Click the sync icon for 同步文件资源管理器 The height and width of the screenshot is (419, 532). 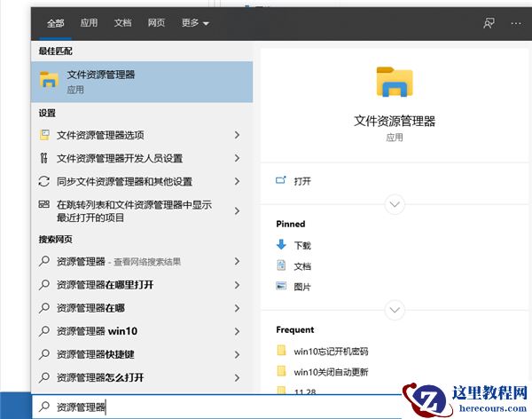pyautogui.click(x=44, y=181)
